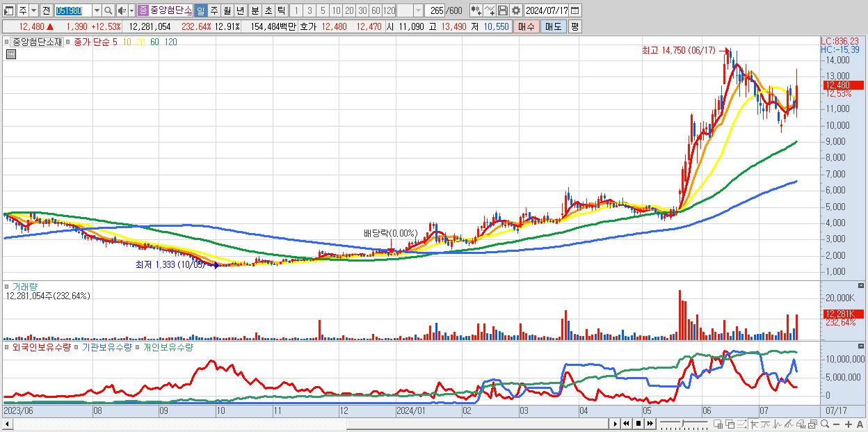Click the candle count field 265

point(436,10)
